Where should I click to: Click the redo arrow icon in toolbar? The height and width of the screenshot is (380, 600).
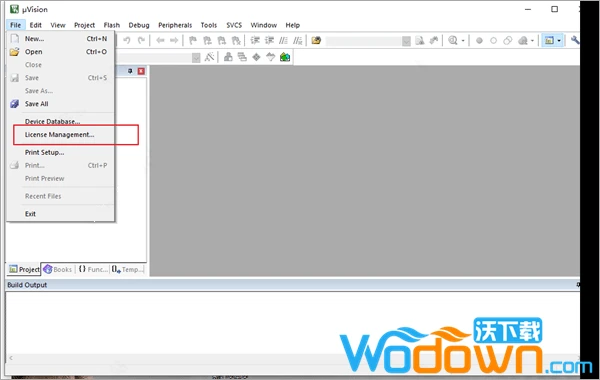tap(141, 41)
